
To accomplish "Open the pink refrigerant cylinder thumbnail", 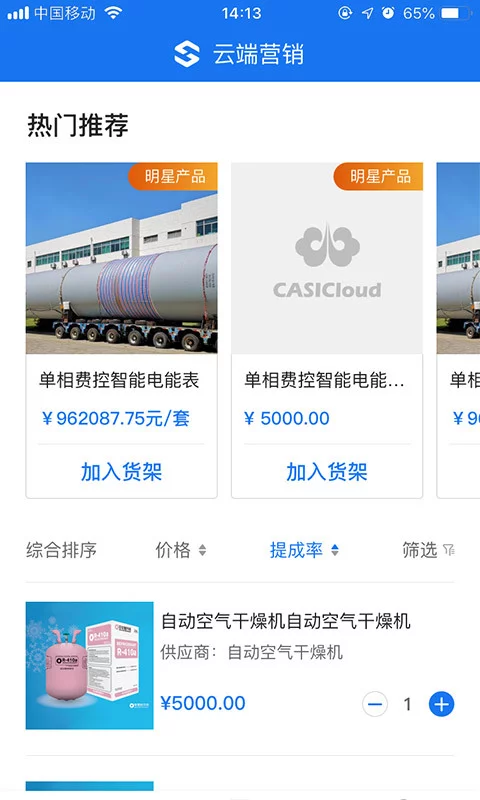I will 89,665.
